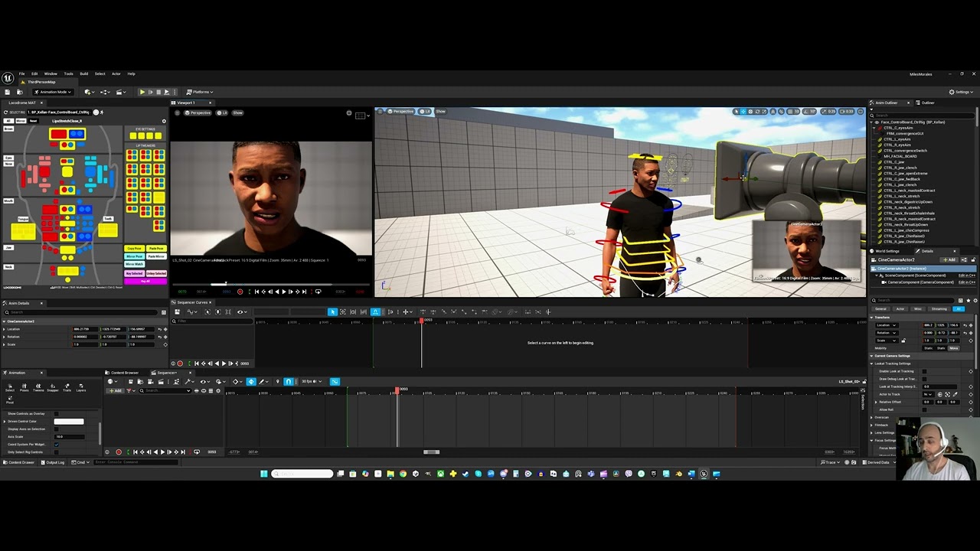Open the Perspective view menu in Viewport 1
The image size is (980, 551).
pyautogui.click(x=198, y=112)
